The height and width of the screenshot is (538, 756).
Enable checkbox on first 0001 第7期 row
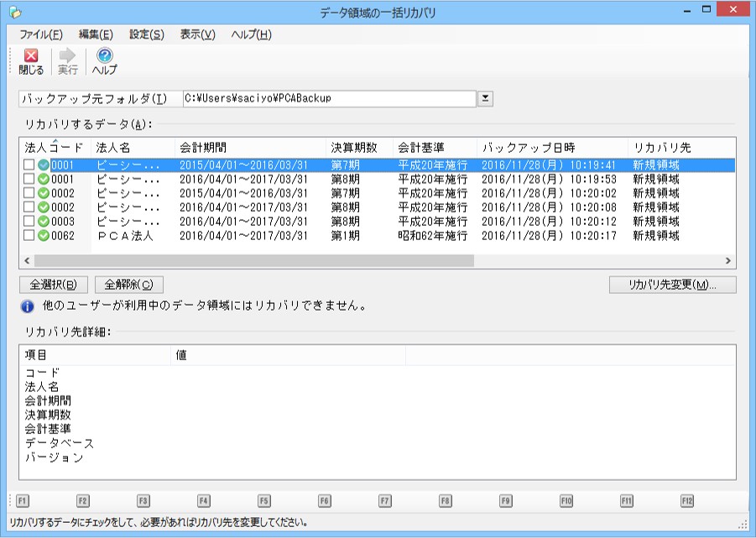(29, 165)
